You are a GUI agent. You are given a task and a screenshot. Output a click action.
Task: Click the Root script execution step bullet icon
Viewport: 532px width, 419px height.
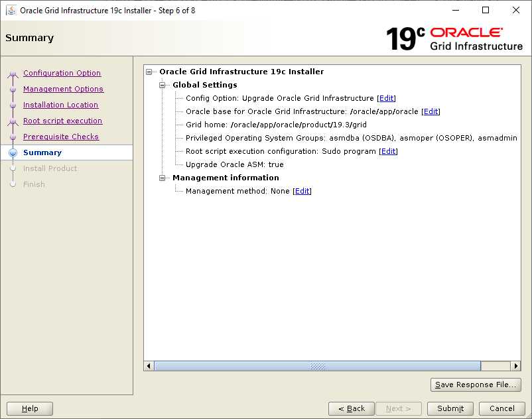13,121
